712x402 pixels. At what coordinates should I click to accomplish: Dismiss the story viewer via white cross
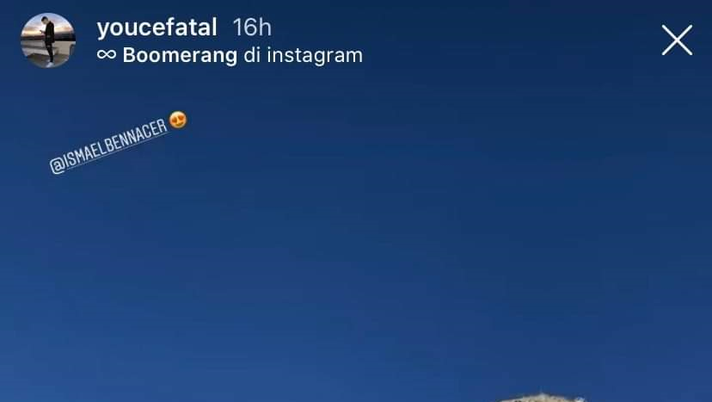click(677, 40)
